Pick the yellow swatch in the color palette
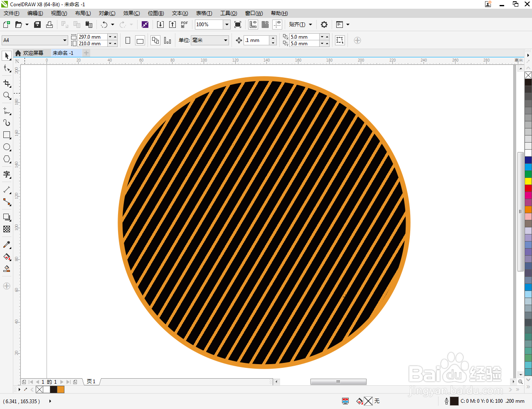 (528, 181)
